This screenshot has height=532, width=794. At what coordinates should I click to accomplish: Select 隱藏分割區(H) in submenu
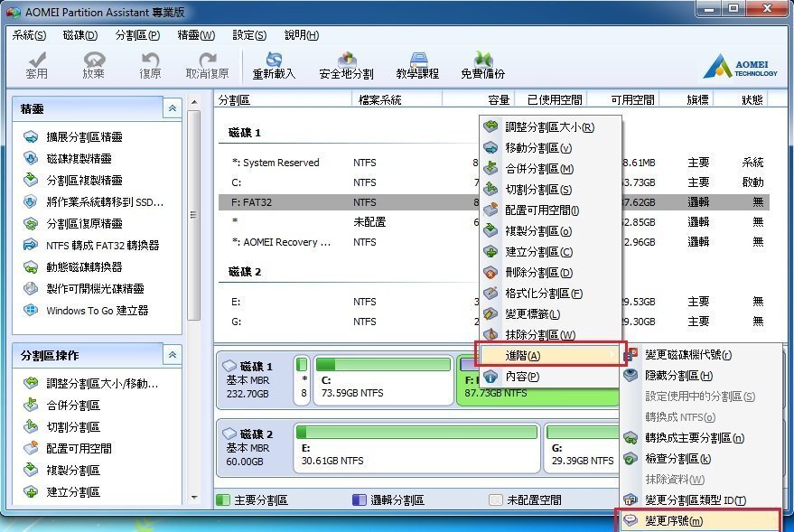[x=701, y=376]
